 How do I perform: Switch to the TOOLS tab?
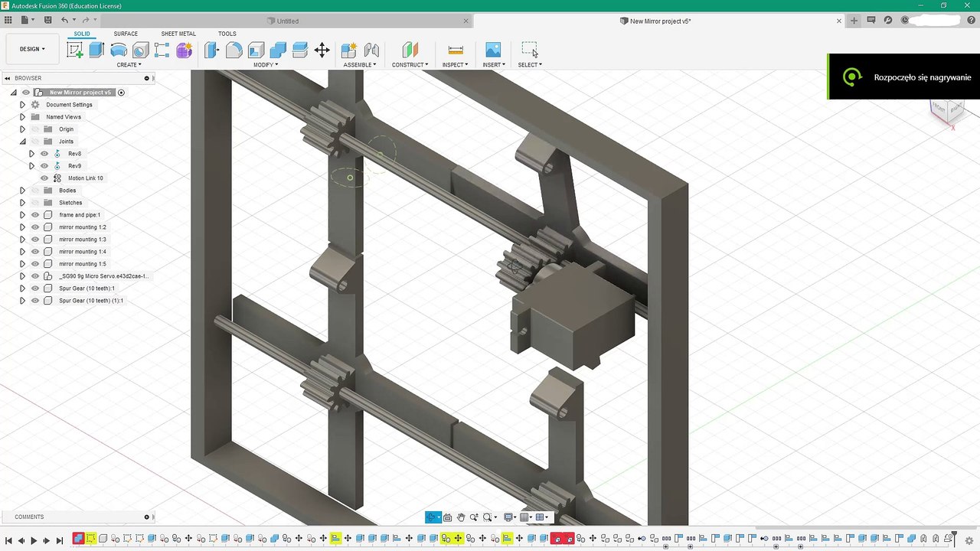(227, 34)
